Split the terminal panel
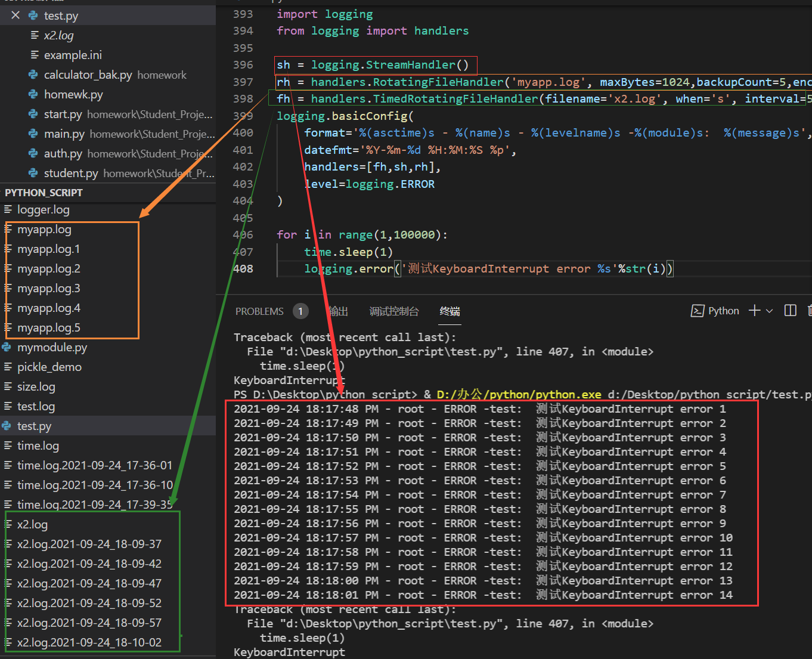This screenshot has width=812, height=659. pyautogui.click(x=791, y=311)
